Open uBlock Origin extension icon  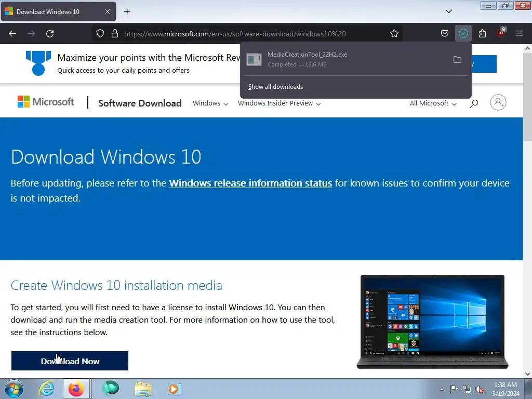point(501,33)
